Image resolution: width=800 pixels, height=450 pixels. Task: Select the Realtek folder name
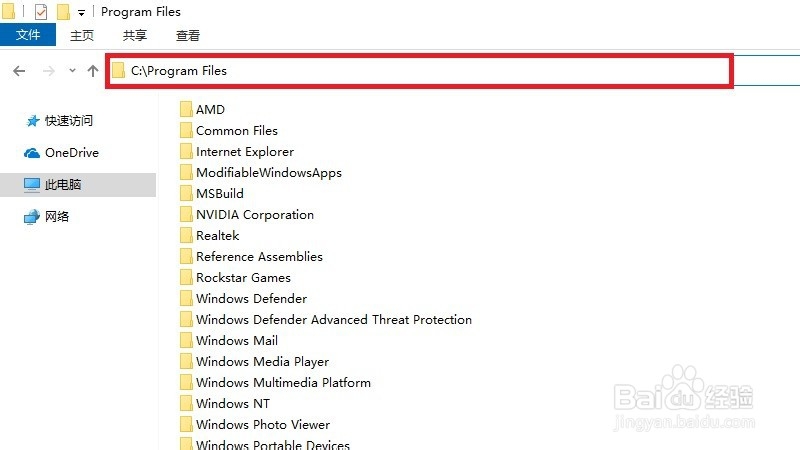coord(218,236)
